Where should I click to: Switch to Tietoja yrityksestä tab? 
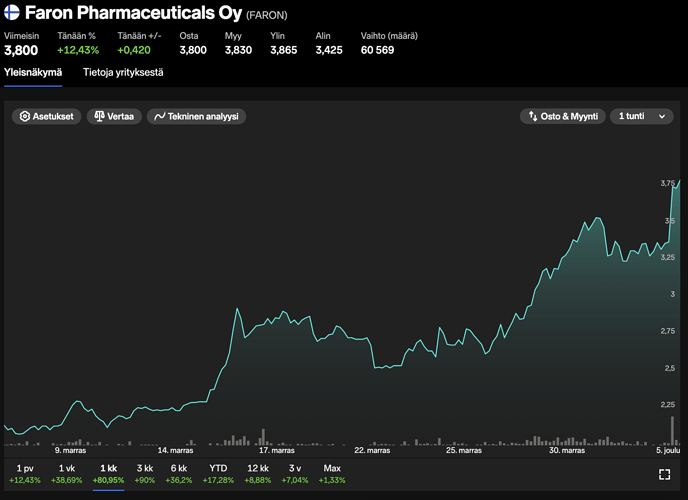coord(123,72)
